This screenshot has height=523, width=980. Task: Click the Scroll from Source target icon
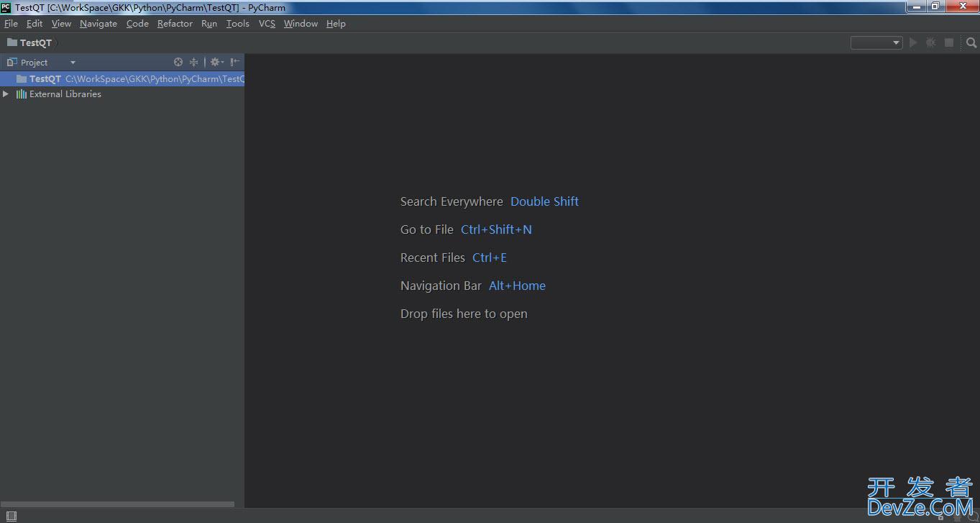tap(178, 62)
